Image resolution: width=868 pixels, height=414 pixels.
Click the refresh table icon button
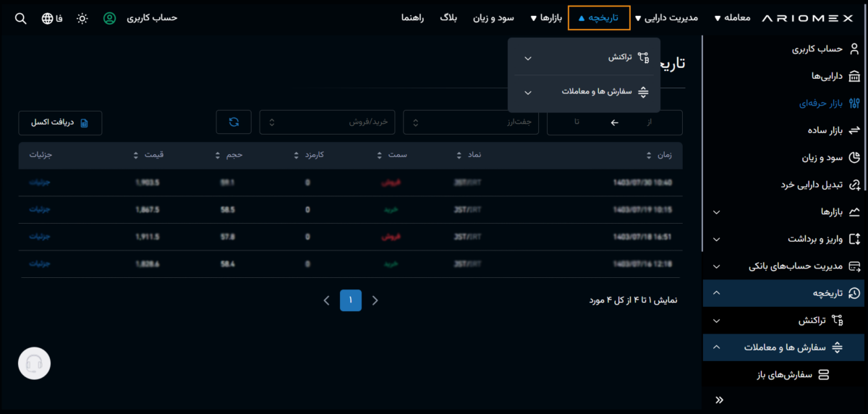(234, 122)
